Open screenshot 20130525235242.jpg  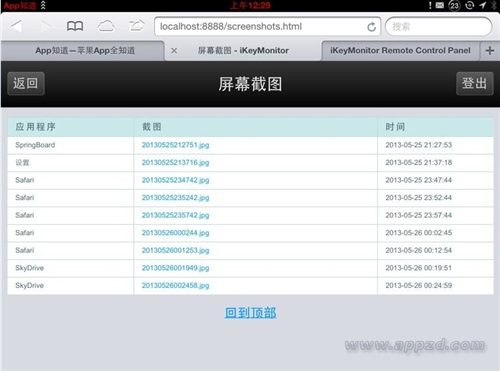coord(175,198)
